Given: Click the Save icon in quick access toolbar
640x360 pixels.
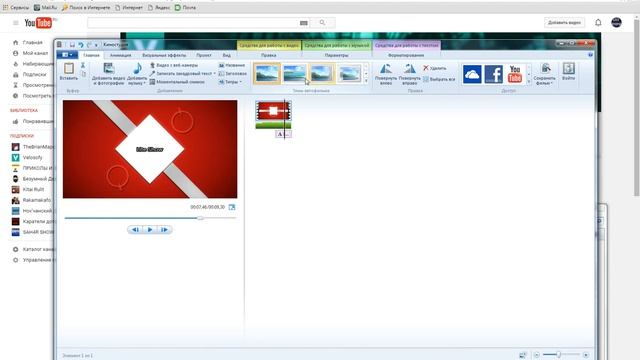Looking at the screenshot, I should (72, 44).
